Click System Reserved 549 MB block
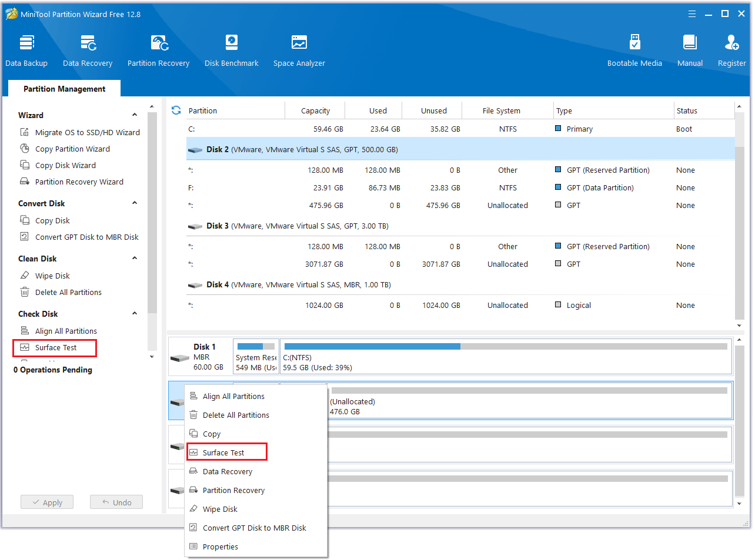Image resolution: width=755 pixels, height=560 pixels. 256,357
